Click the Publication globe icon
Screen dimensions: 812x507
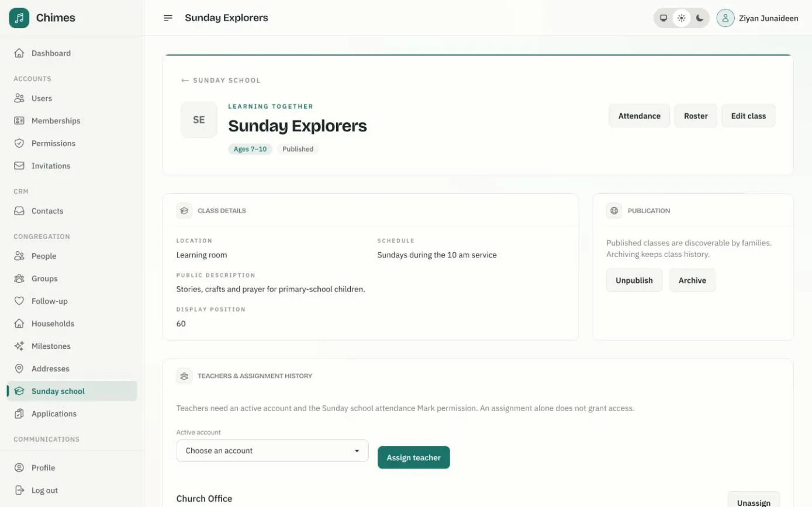[614, 211]
